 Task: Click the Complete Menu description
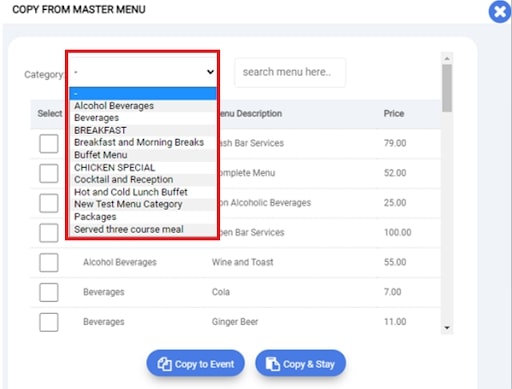247,173
